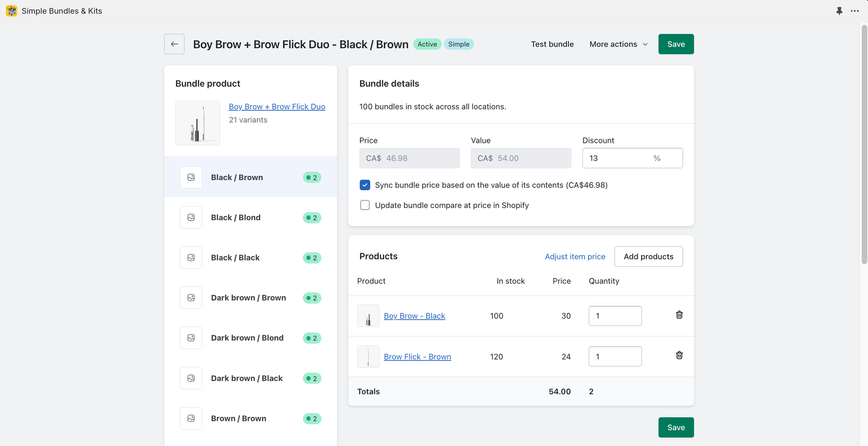Click the price 30 for Boy Brow
868x446 pixels.
(x=566, y=316)
